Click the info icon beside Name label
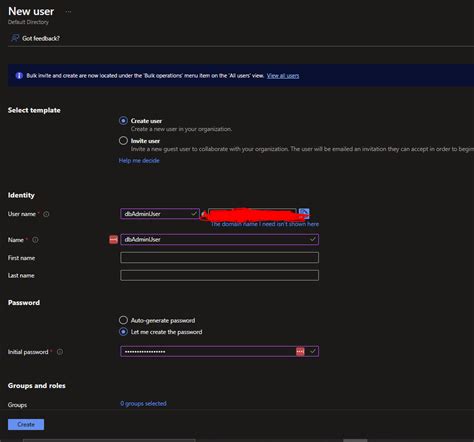Image resolution: width=474 pixels, height=442 pixels. (35, 240)
